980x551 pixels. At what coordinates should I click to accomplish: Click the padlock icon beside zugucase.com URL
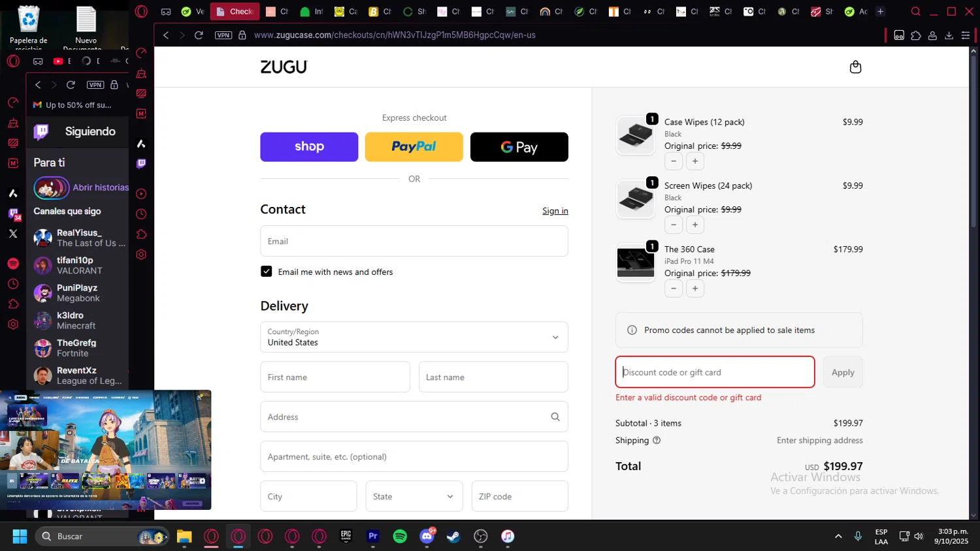[x=242, y=35]
